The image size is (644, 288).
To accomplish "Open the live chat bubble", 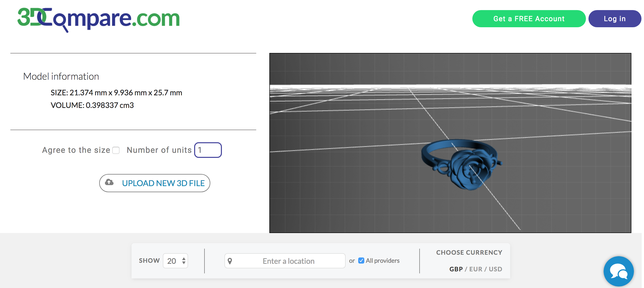I will pos(619,271).
